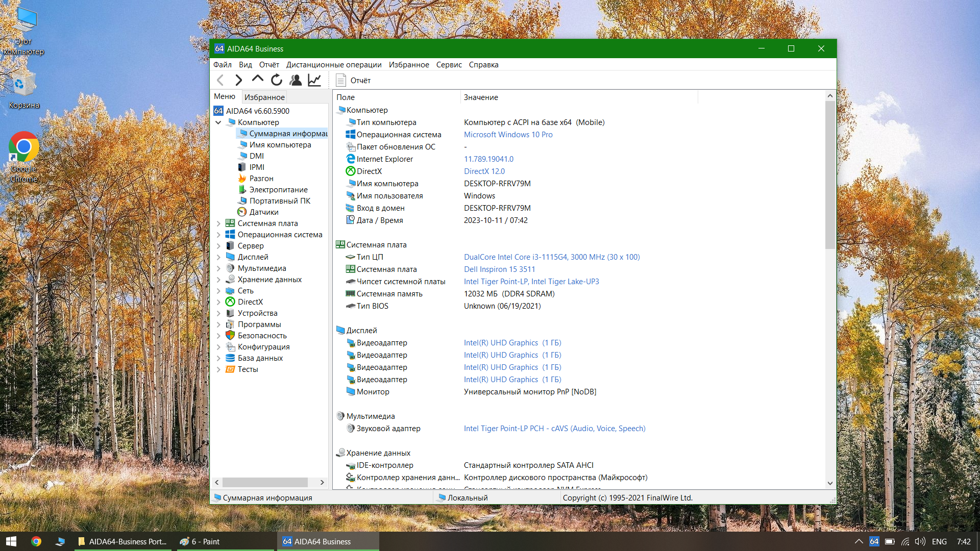
Task: Collapse the Компьютер tree node
Action: coord(218,122)
